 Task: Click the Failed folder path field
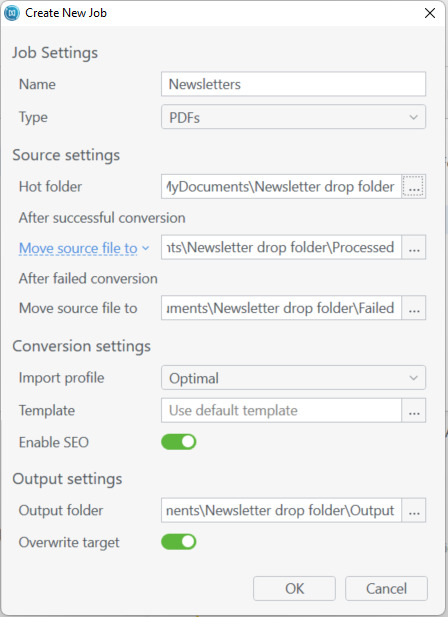click(x=281, y=308)
